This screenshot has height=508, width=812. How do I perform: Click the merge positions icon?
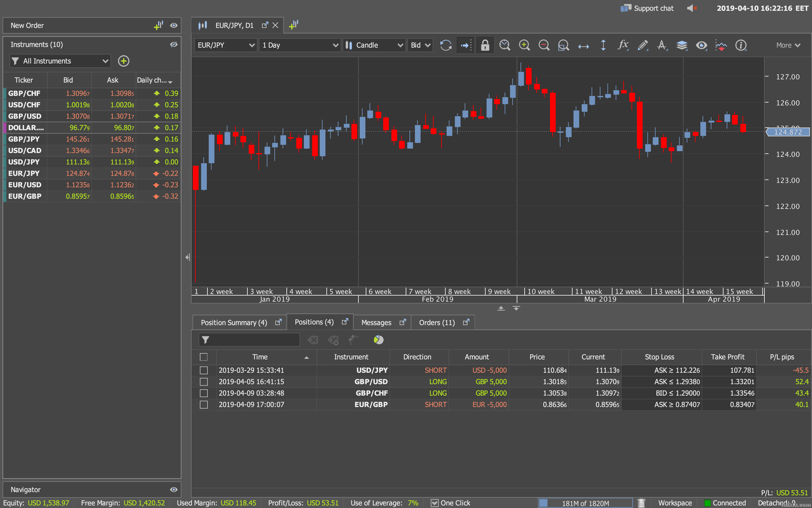click(353, 340)
